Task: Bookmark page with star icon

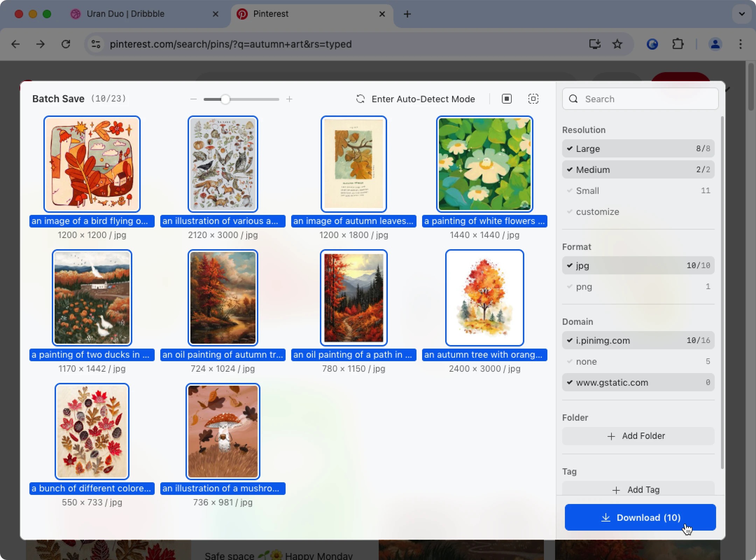Action: pos(617,44)
